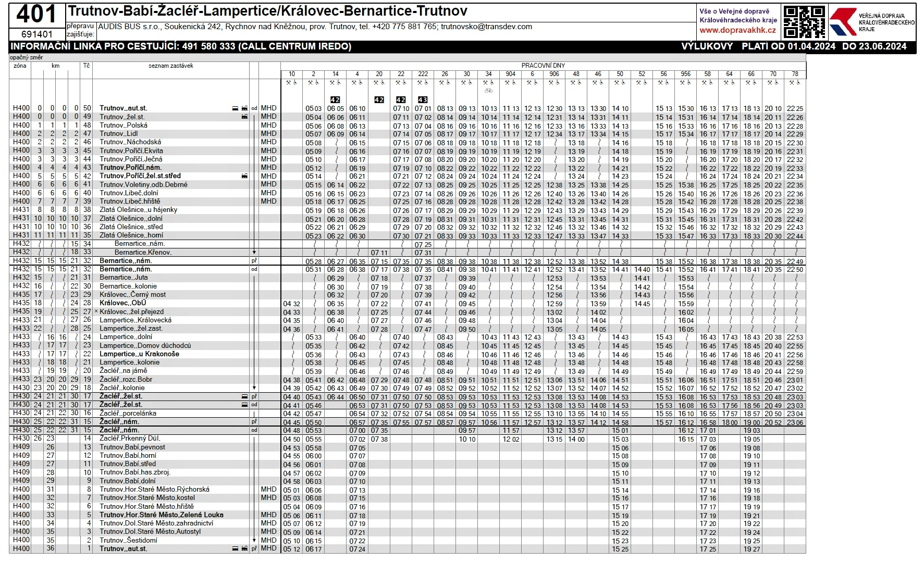Click crossed hammers symbol under trip 78
The image size is (924, 588).
792,82
